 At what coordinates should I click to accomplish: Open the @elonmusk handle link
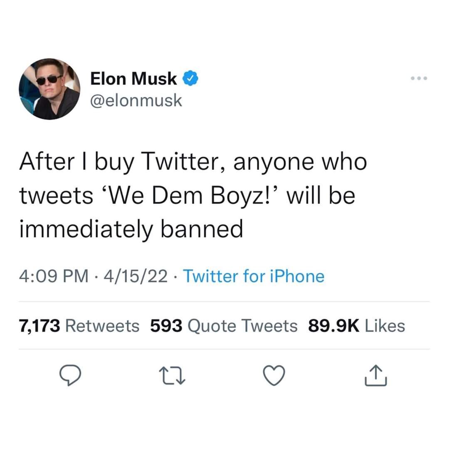tap(136, 100)
